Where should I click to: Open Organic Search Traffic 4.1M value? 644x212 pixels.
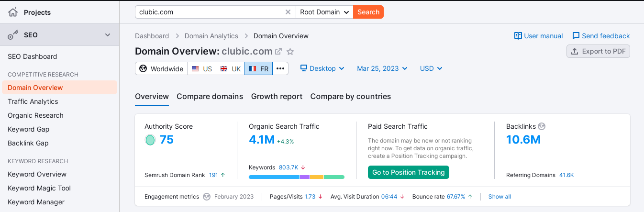pyautogui.click(x=262, y=140)
